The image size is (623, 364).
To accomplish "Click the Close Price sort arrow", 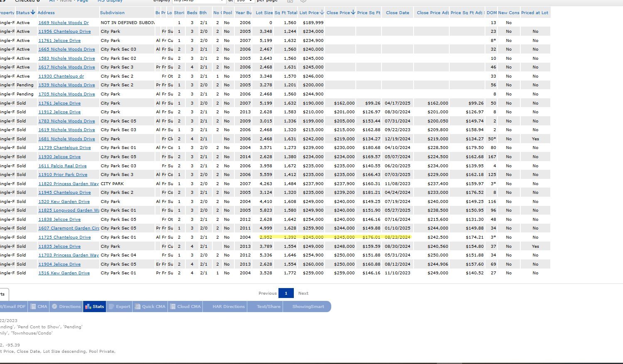I will tap(353, 12).
